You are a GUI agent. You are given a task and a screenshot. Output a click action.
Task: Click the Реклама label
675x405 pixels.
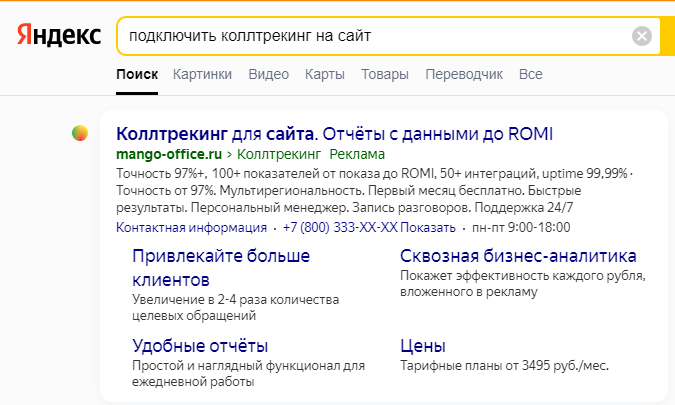coord(357,154)
